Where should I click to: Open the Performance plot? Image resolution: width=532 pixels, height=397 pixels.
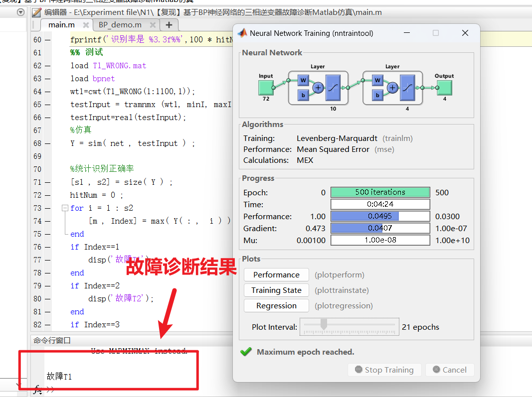coord(276,275)
